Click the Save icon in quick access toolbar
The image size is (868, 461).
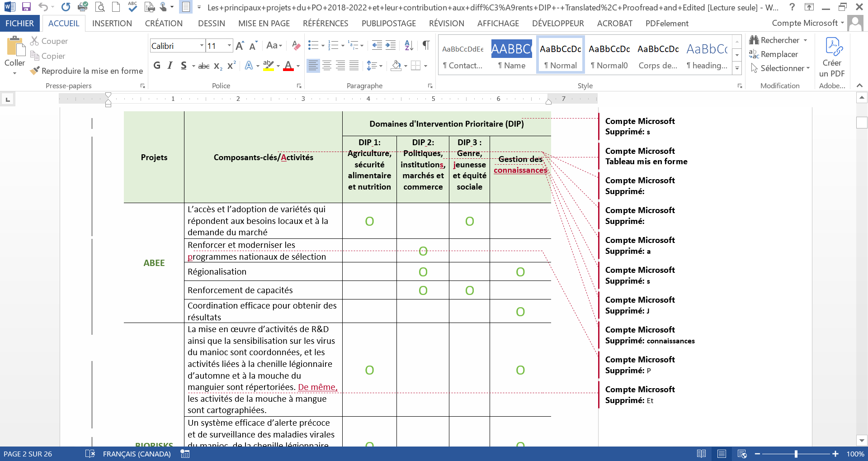[26, 7]
